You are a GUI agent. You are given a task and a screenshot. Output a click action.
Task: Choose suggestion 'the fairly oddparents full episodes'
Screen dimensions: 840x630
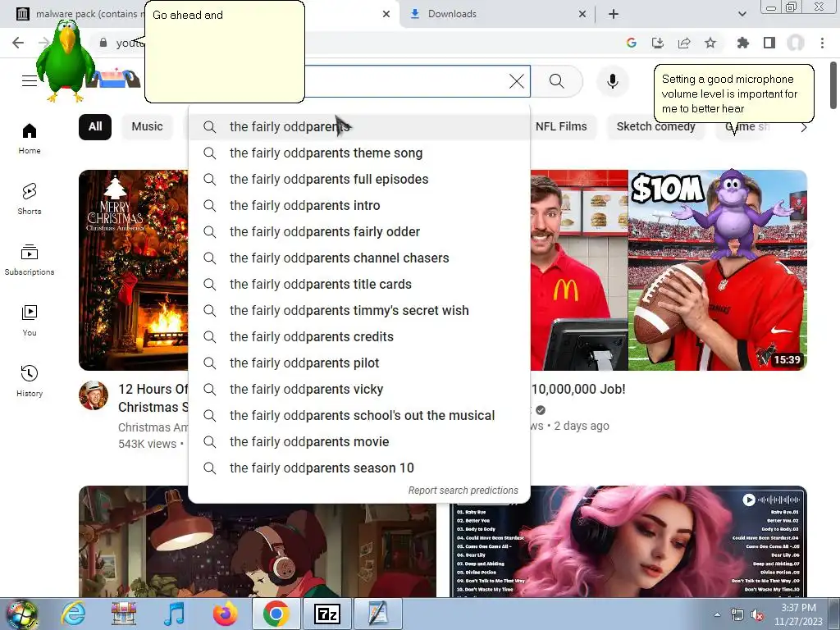coord(359,180)
